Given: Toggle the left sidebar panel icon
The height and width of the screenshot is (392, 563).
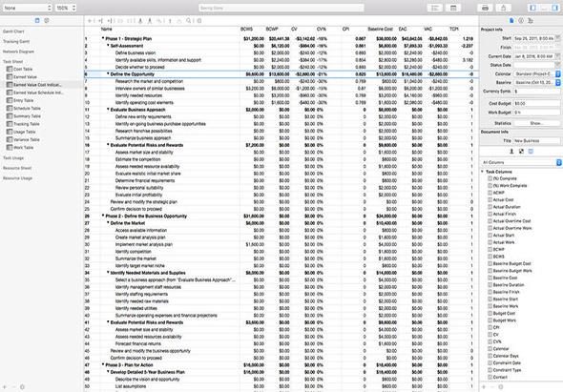Looking at the screenshot, I should 532,8.
